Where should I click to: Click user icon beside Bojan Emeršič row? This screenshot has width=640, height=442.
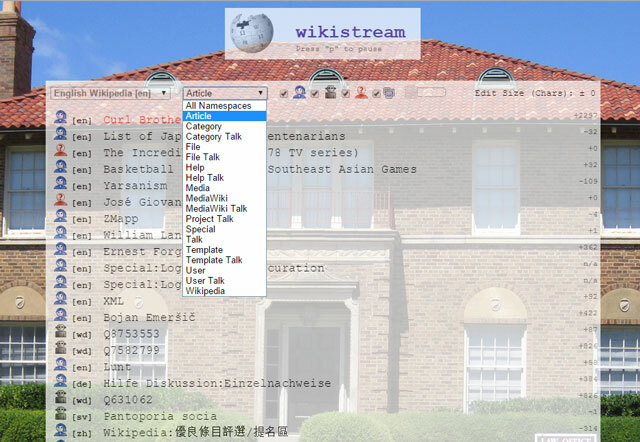click(x=60, y=315)
